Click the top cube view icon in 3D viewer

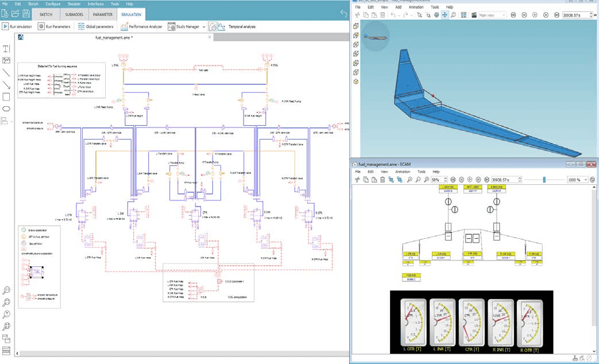click(356, 26)
